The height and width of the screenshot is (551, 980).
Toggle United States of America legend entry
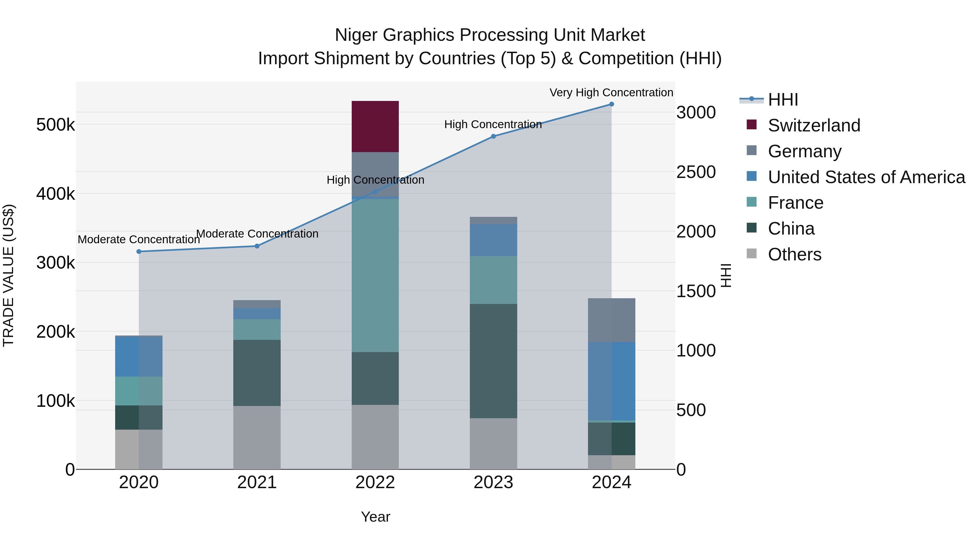[856, 177]
